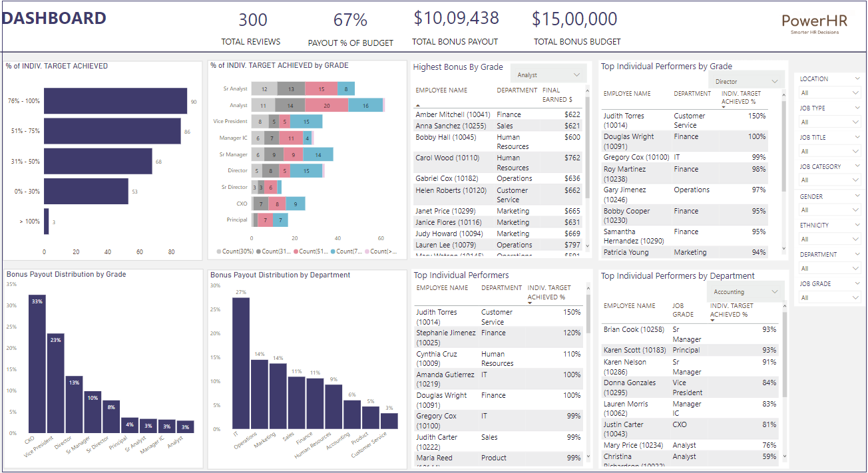
Task: Click the collapse chevron beside the LOCATION header
Action: [x=857, y=79]
